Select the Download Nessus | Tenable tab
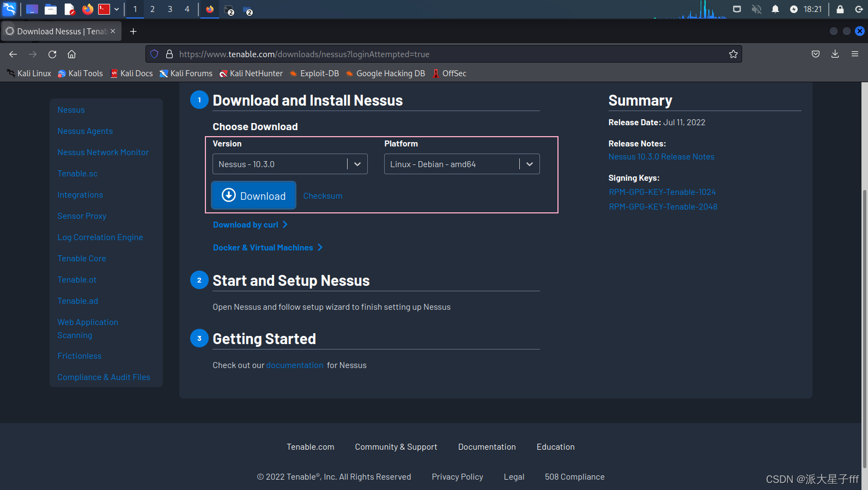Image resolution: width=868 pixels, height=490 pixels. [61, 32]
